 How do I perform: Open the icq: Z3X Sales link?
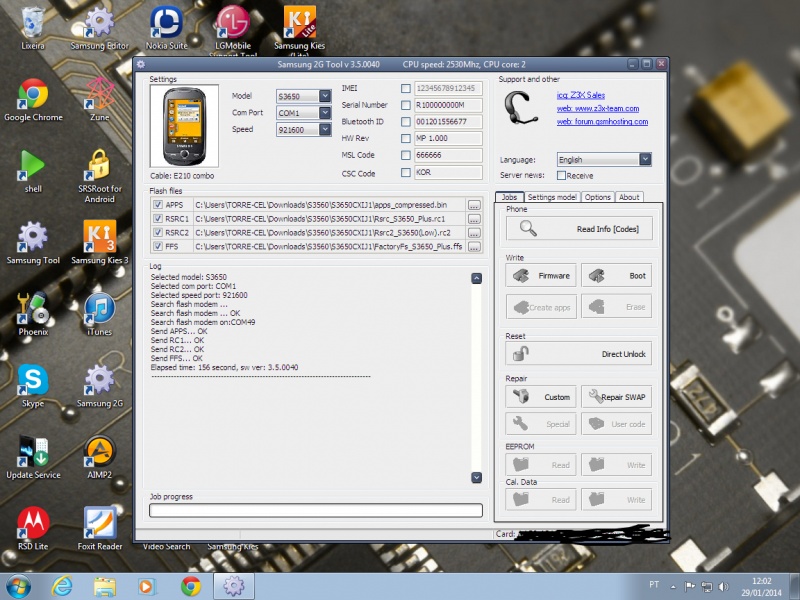tap(581, 95)
